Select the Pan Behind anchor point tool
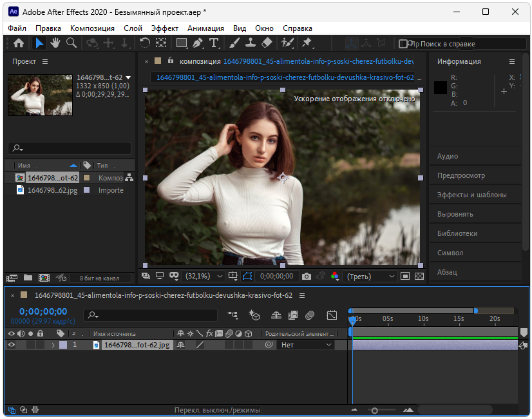Image resolution: width=532 pixels, height=419 pixels. [x=161, y=43]
